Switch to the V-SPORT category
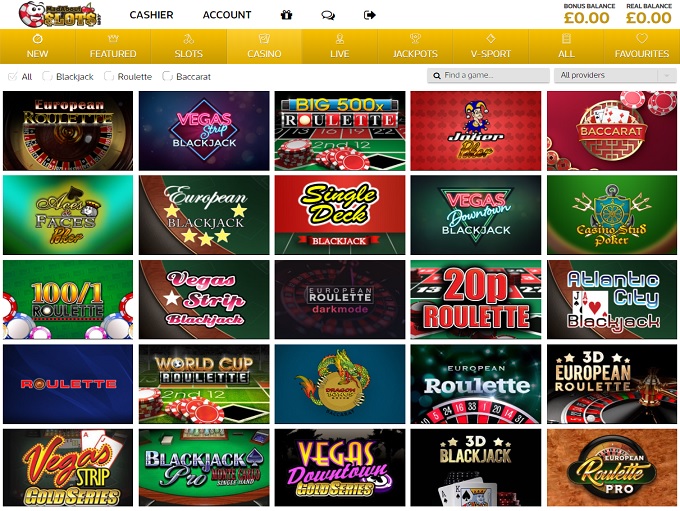 491,46
